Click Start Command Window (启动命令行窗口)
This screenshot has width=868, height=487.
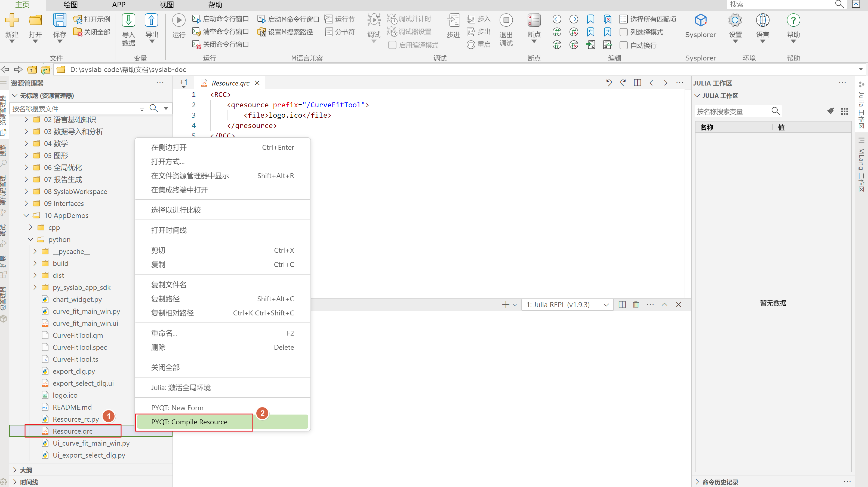(x=220, y=19)
